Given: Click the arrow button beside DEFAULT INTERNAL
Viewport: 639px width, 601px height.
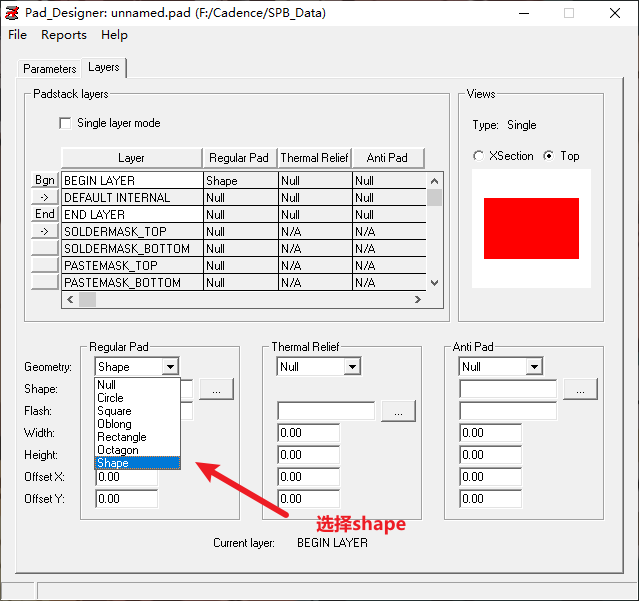Looking at the screenshot, I should (x=45, y=197).
